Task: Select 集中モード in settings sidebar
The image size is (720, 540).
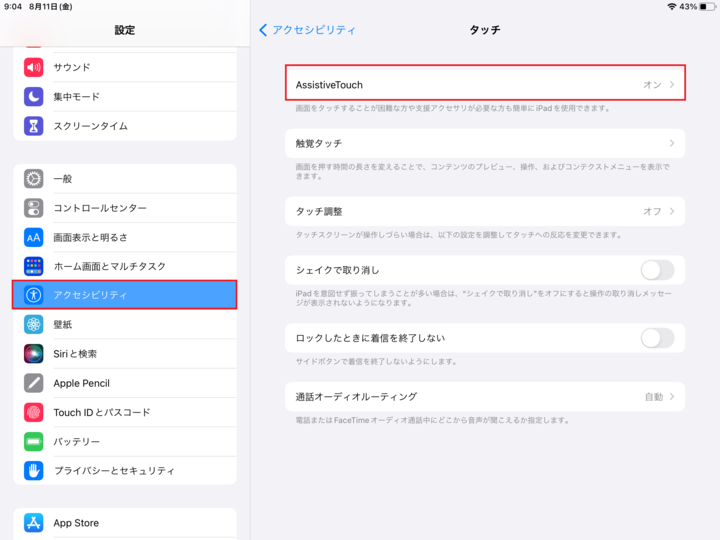Action: coord(125,97)
